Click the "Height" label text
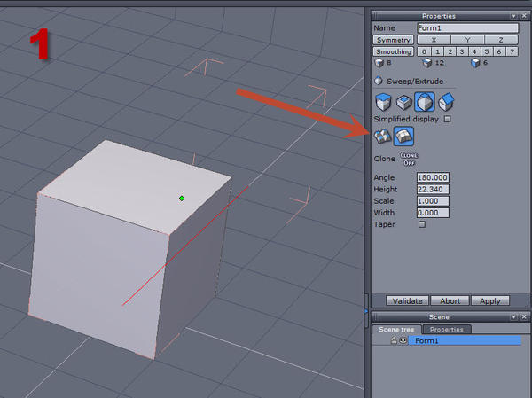Screen dimensions: 532x398 [386, 190]
